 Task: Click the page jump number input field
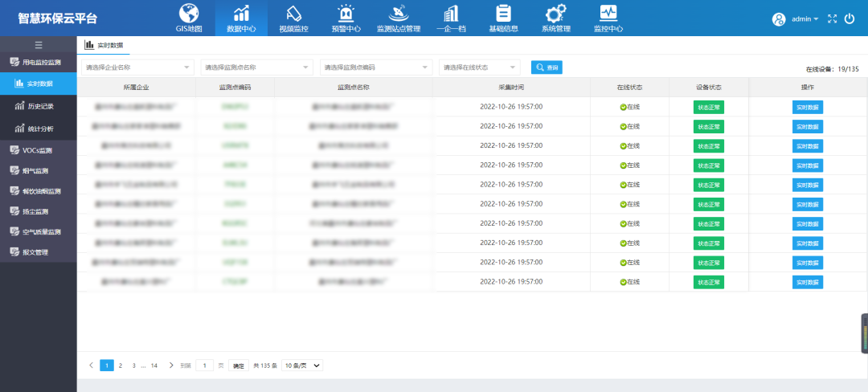pos(205,365)
